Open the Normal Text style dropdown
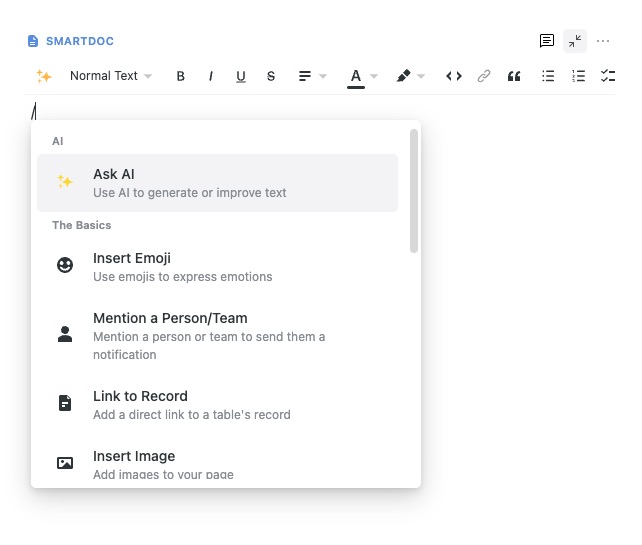Image resolution: width=642 pixels, height=545 pixels. [111, 76]
